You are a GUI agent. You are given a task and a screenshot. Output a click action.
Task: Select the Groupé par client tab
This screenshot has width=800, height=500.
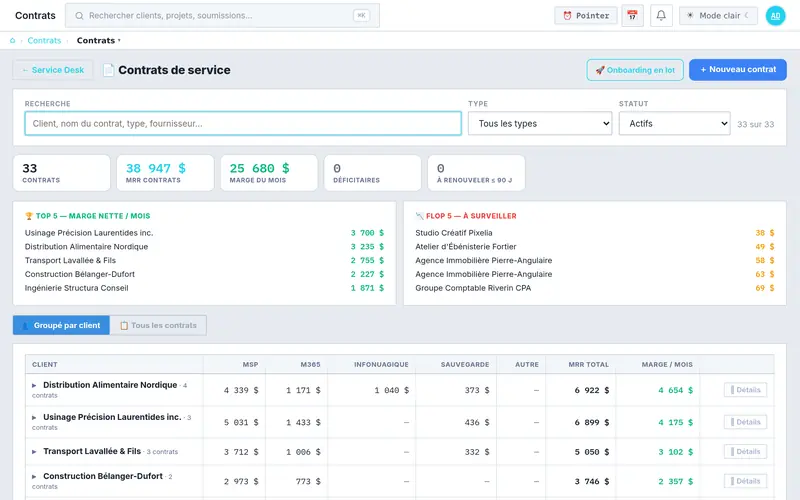[61, 326]
